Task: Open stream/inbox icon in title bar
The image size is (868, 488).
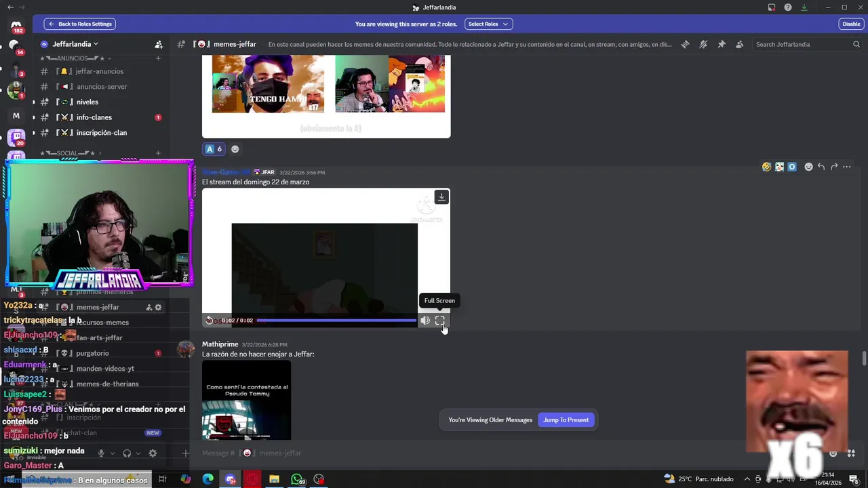Action: pyautogui.click(x=772, y=7)
